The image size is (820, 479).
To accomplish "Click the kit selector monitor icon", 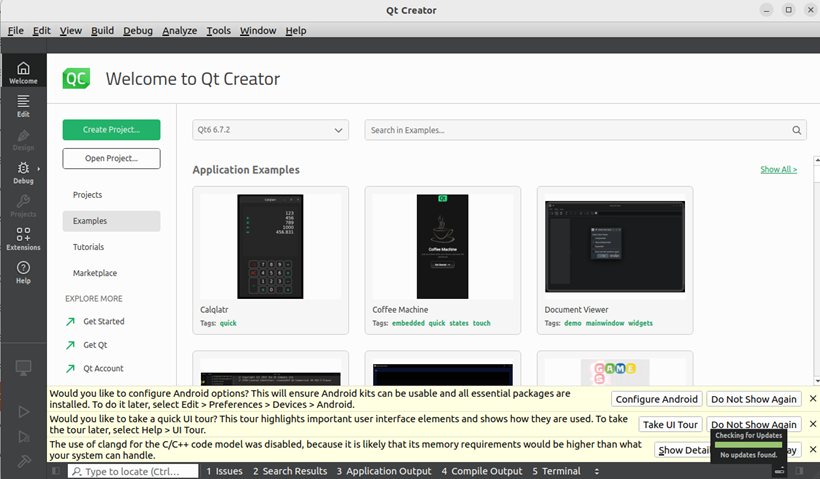I will click(23, 368).
